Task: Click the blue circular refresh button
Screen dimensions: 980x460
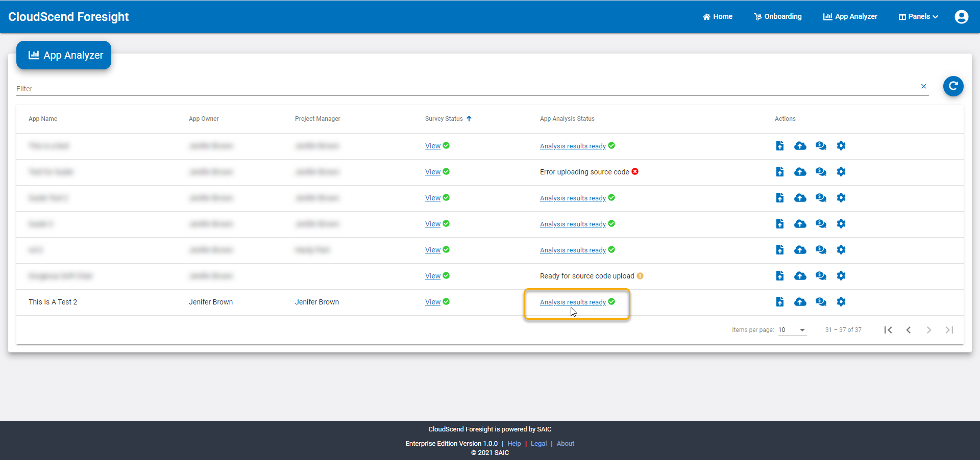Action: pyautogui.click(x=953, y=86)
